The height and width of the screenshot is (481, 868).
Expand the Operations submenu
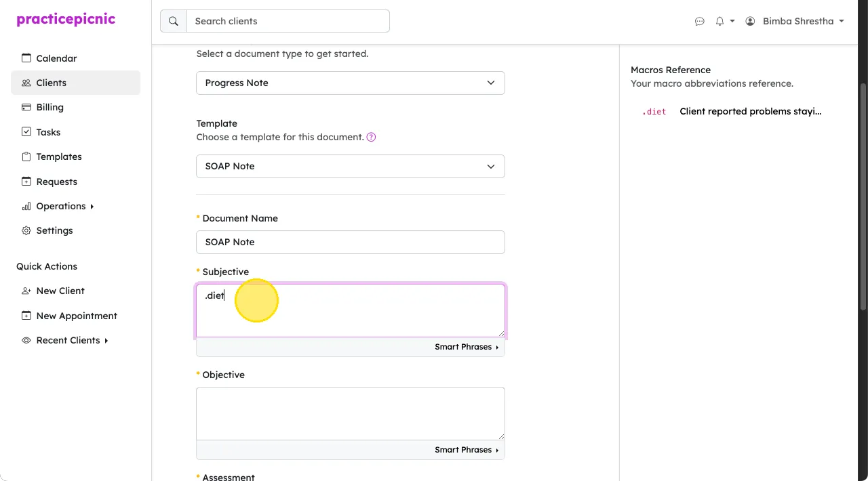coord(75,206)
